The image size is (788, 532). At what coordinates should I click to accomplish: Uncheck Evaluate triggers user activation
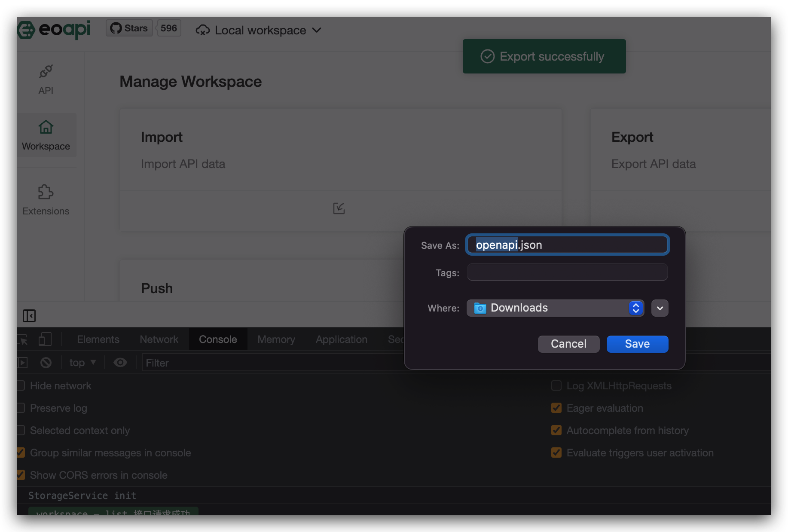(556, 453)
